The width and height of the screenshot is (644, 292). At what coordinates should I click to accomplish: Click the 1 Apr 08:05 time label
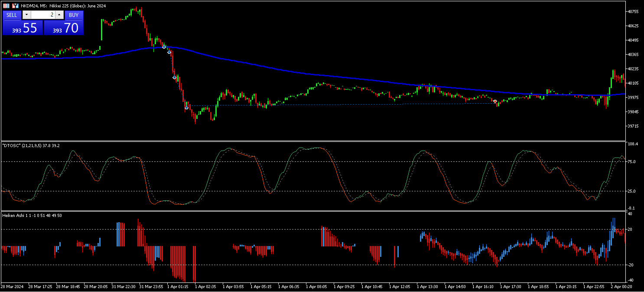pos(317,287)
